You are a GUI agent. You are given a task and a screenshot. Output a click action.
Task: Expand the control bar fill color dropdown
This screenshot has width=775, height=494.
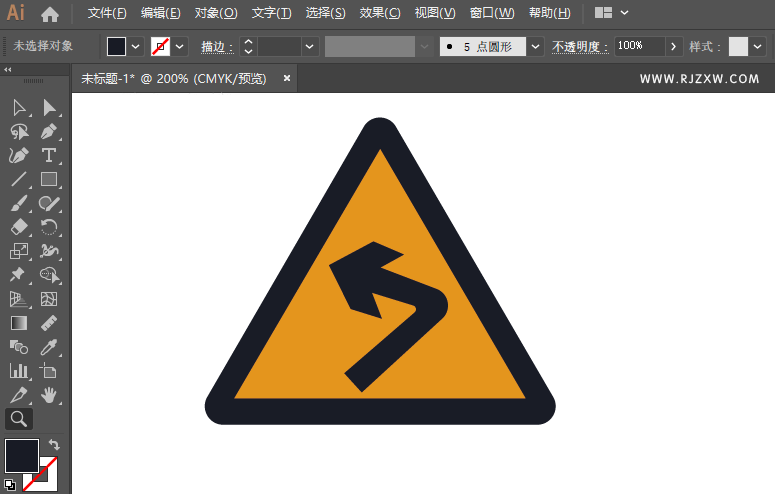pos(135,47)
